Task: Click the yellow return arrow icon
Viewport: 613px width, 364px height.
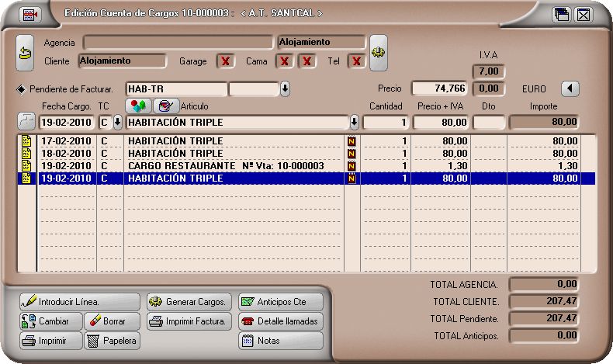Action: point(25,51)
